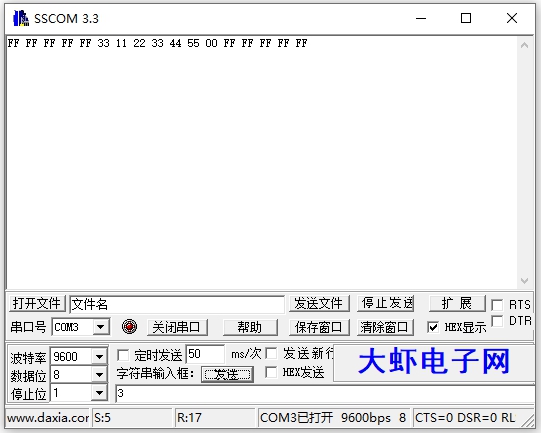The width and height of the screenshot is (541, 433).
Task: Click the 清除窗口 button
Action: [x=385, y=327]
